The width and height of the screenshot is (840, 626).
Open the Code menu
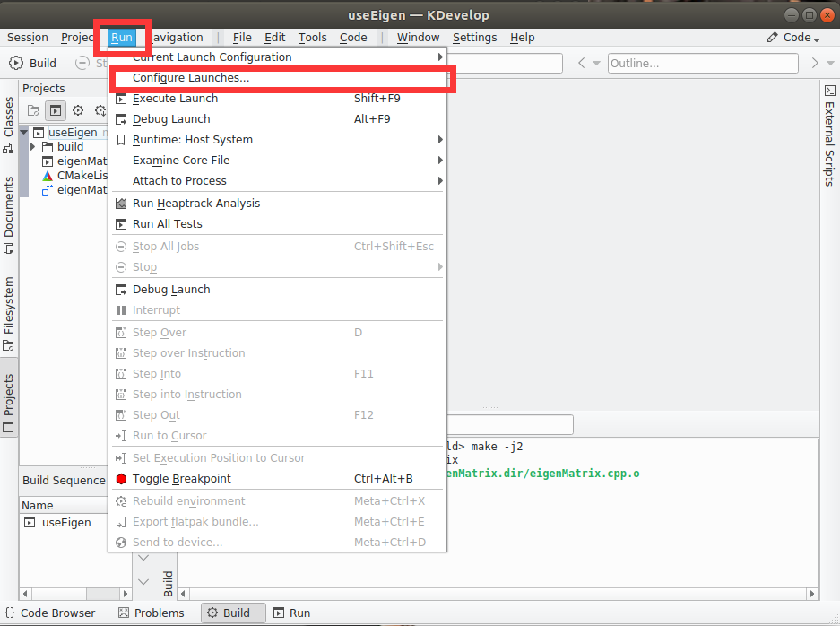(353, 38)
